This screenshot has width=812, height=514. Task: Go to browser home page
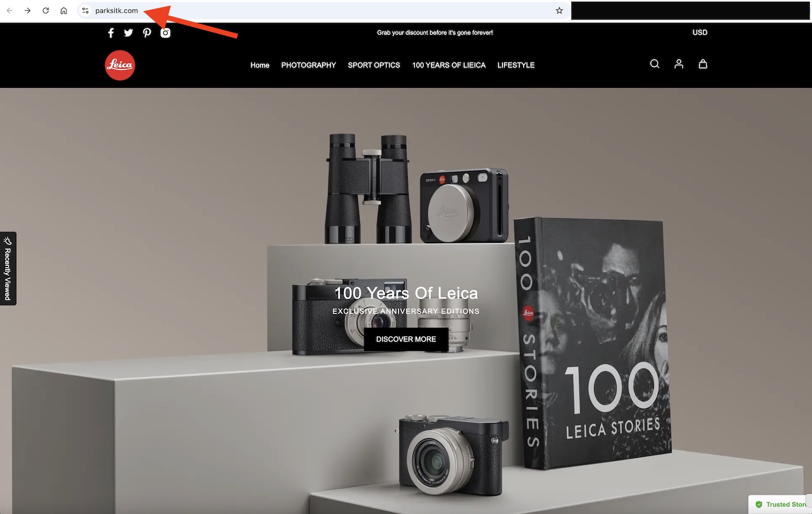[63, 11]
